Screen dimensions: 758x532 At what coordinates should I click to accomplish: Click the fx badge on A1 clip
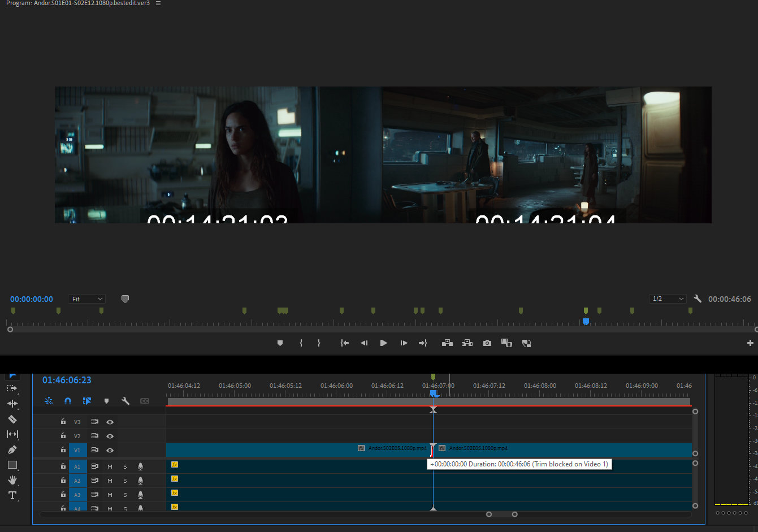(175, 465)
